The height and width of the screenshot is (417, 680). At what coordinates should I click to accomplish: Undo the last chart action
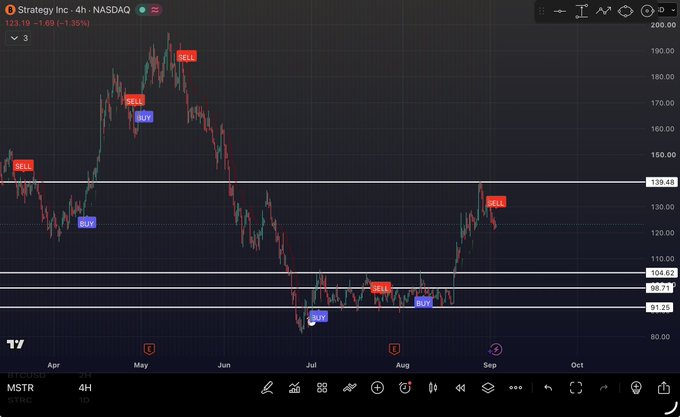pyautogui.click(x=548, y=388)
